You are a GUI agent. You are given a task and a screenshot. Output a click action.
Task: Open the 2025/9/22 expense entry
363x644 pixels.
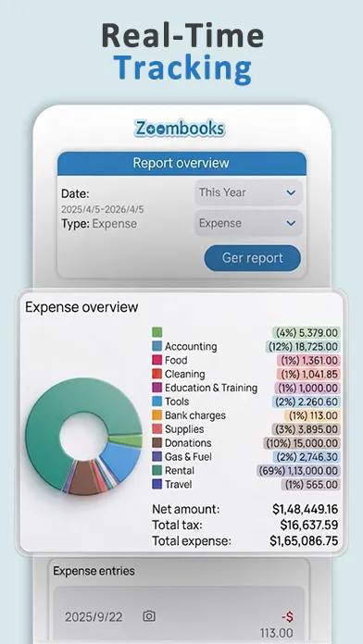[180, 614]
